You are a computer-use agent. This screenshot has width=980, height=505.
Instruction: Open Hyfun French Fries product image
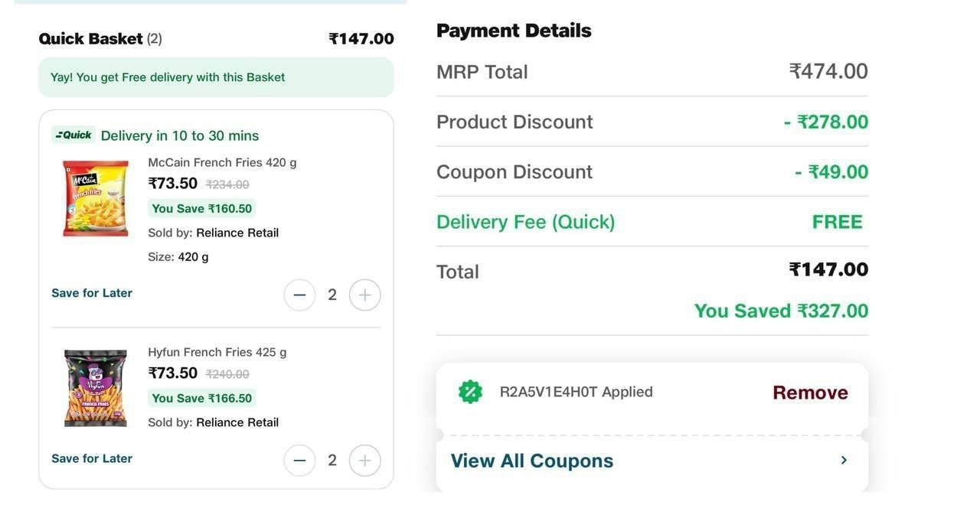pos(96,388)
